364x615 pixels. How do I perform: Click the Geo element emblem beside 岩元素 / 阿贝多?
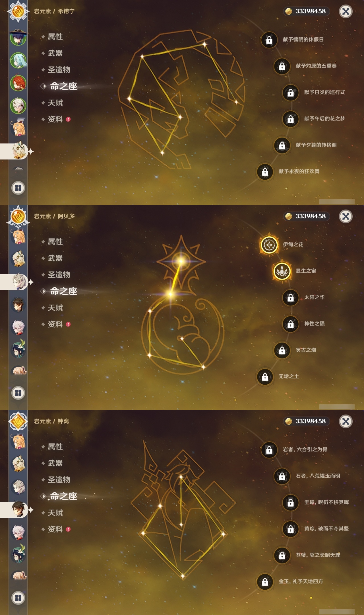18,217
